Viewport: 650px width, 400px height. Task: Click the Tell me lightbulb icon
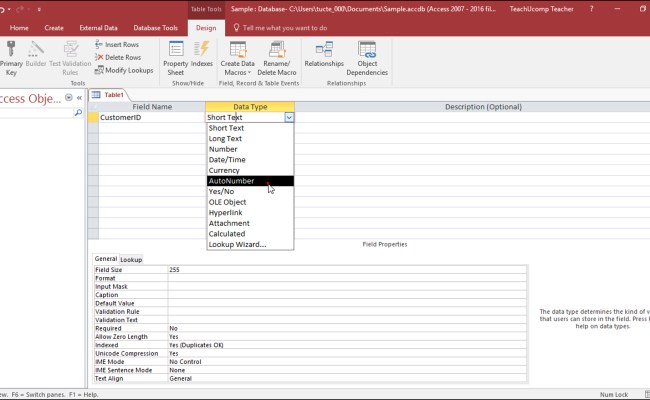pyautogui.click(x=236, y=28)
